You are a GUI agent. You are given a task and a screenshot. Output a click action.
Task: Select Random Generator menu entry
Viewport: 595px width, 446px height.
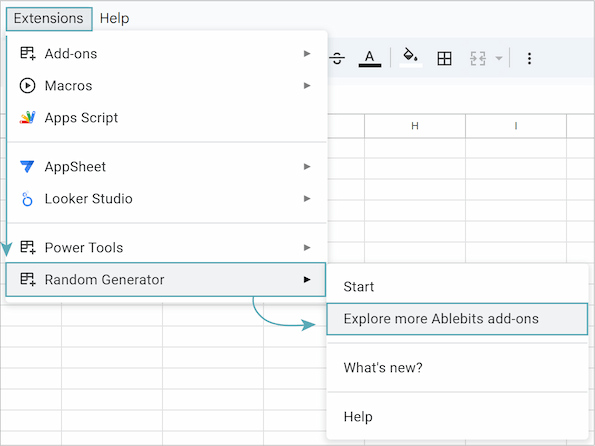pos(166,279)
